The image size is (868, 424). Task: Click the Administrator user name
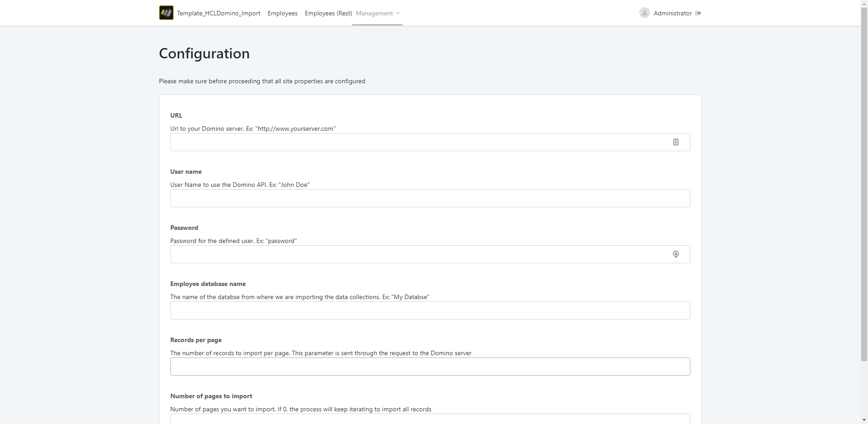click(x=673, y=13)
